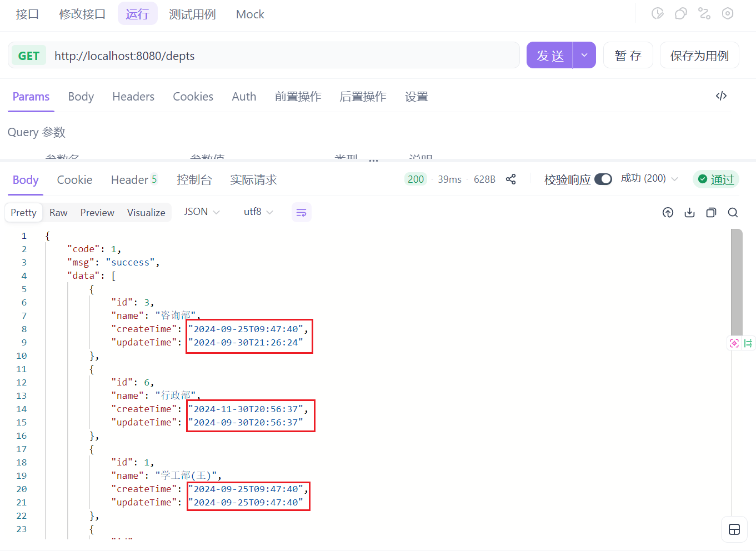Viewport: 756px width, 551px height.
Task: Open the request Body tab
Action: 81,97
